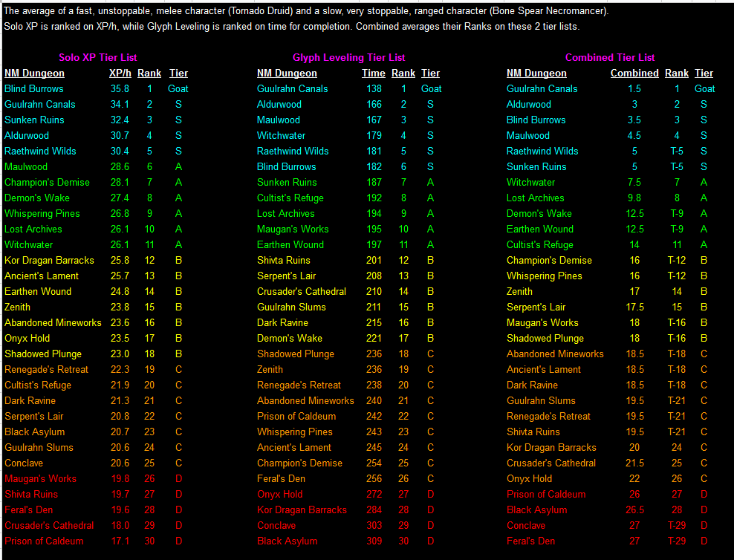Click Black Asylum in Glyph Leveling list
The height and width of the screenshot is (560, 734).
287,541
